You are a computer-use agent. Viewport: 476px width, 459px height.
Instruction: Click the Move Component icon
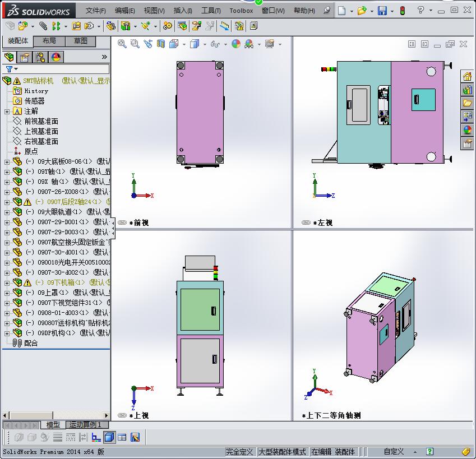[89, 26]
